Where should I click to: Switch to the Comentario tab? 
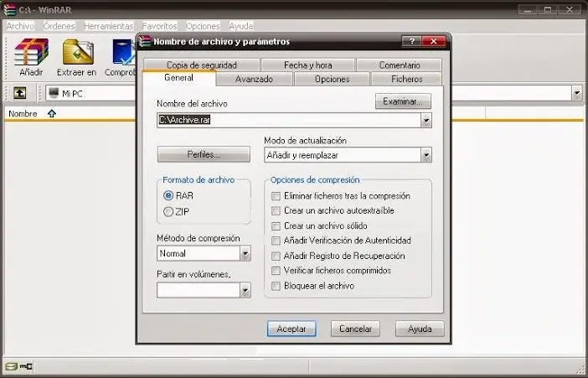(x=399, y=65)
